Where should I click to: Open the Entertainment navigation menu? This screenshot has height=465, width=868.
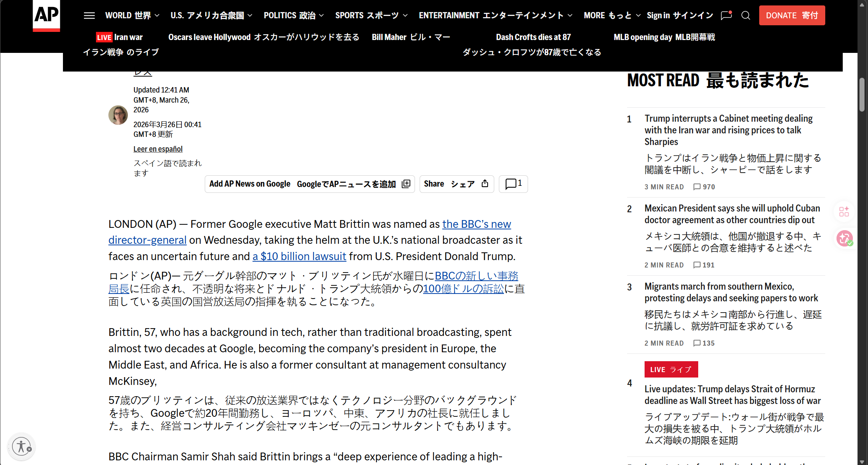click(x=491, y=16)
